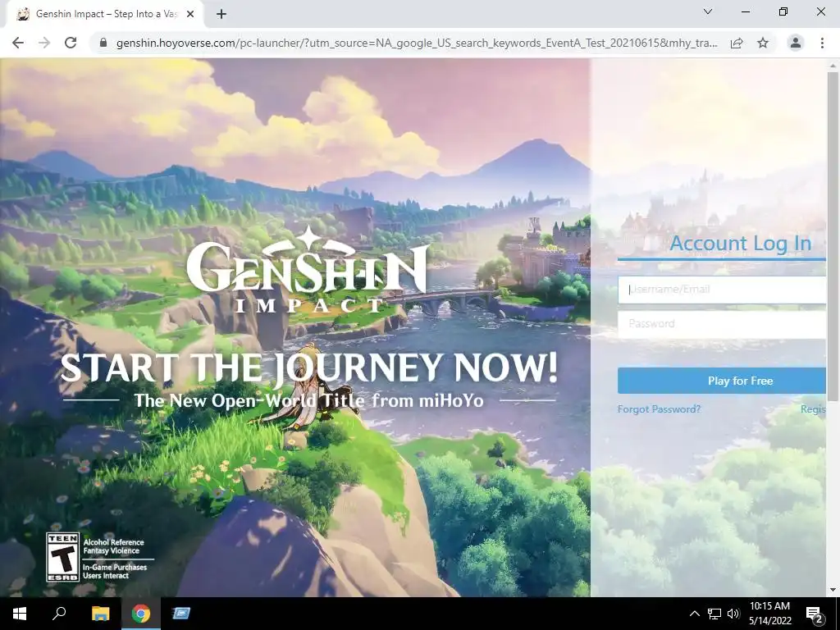
Task: Reload the Genshin Impact page
Action: [71, 43]
